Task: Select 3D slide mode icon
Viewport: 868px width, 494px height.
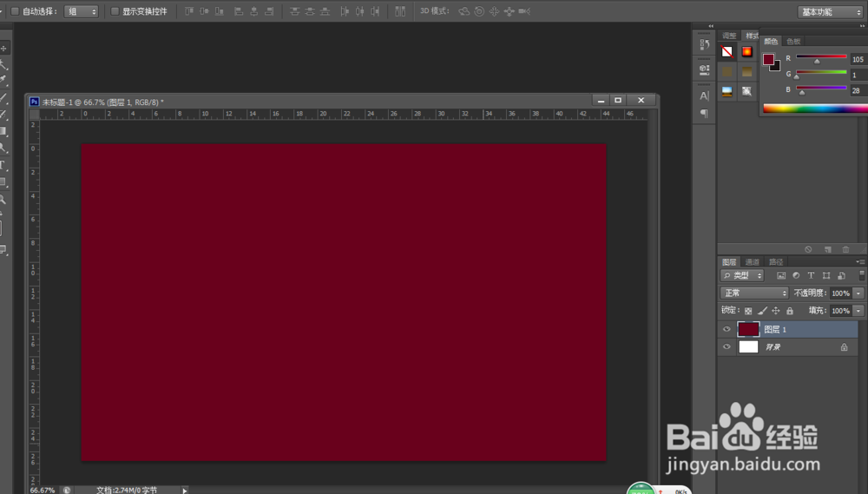Action: tap(510, 11)
